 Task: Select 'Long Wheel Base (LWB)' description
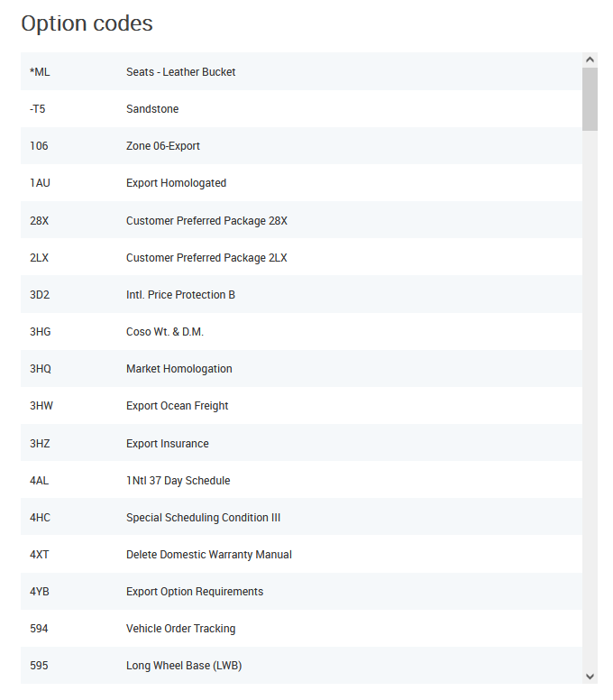click(184, 666)
